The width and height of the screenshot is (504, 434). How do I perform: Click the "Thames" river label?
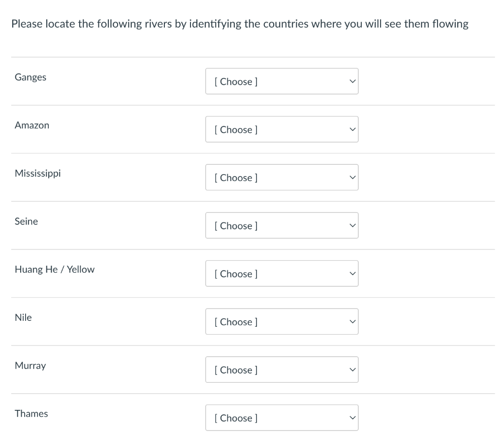coord(31,413)
